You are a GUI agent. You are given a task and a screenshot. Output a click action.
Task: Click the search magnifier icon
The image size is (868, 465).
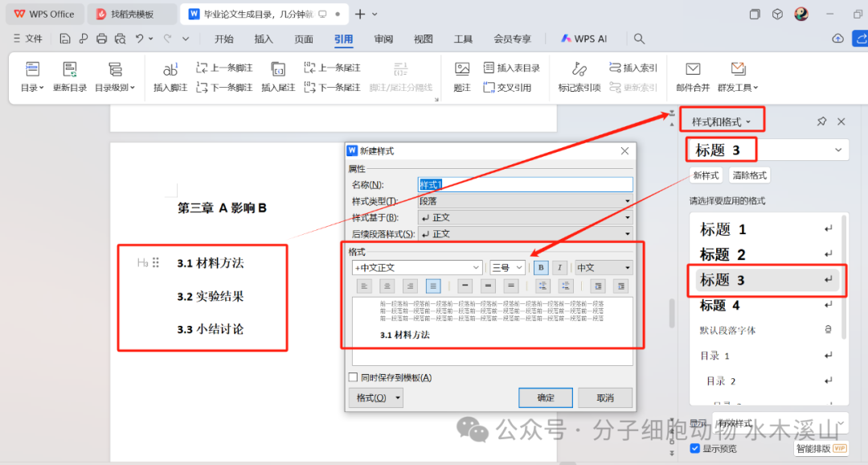640,39
